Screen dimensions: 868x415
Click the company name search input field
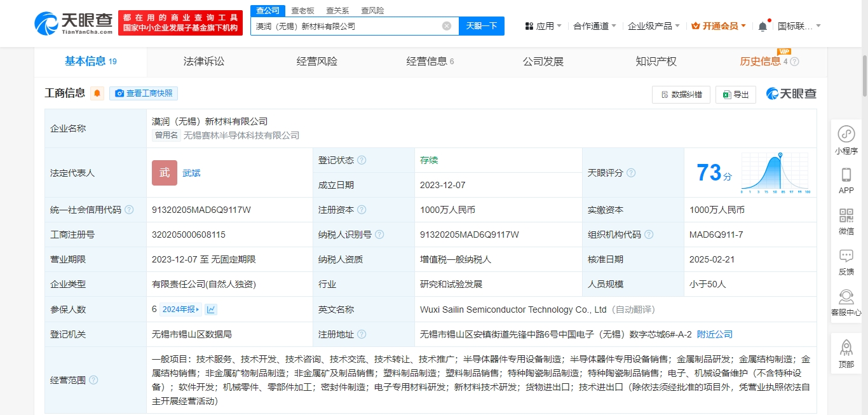(343, 26)
